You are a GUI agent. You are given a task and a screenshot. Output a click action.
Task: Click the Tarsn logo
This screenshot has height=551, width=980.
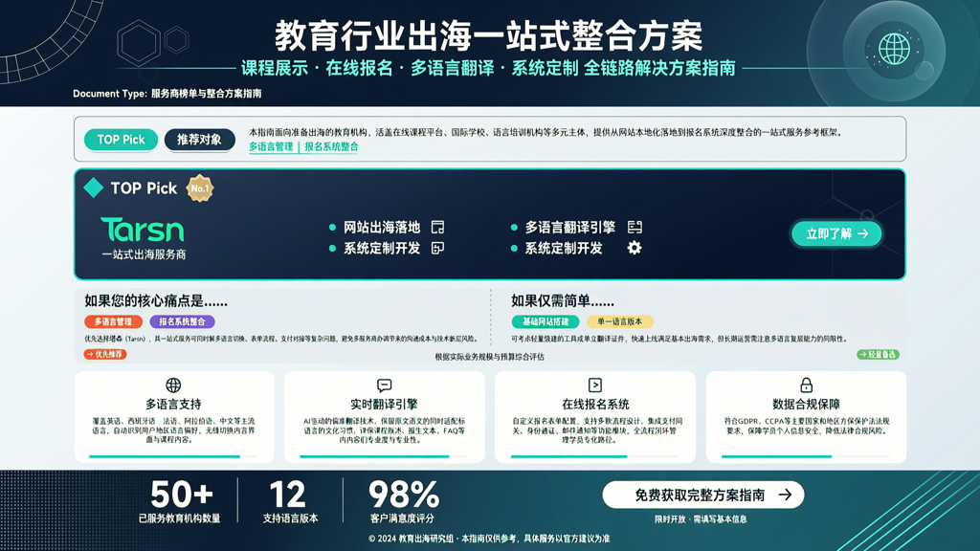click(x=143, y=230)
